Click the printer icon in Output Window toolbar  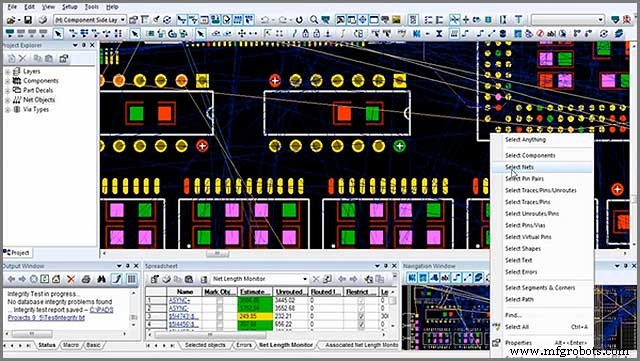[x=86, y=279]
